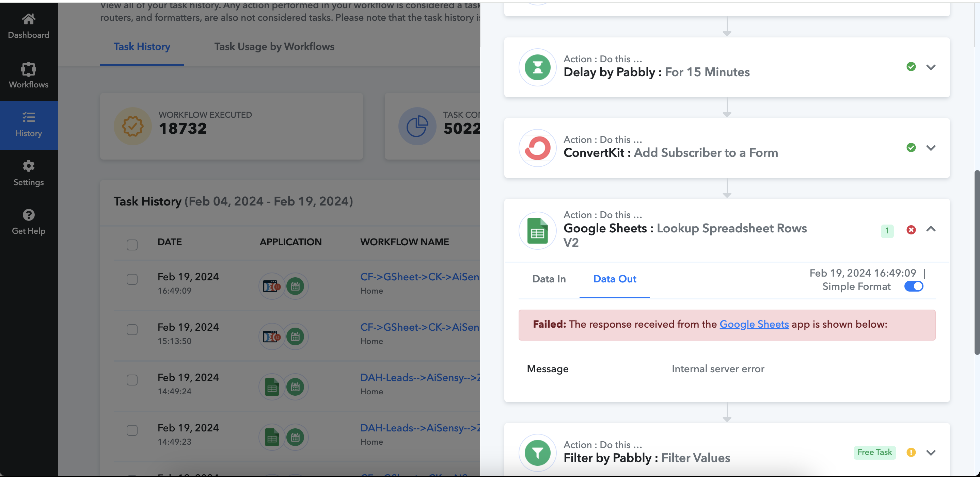Click first app icon in 16:49:09 row

pos(272,286)
